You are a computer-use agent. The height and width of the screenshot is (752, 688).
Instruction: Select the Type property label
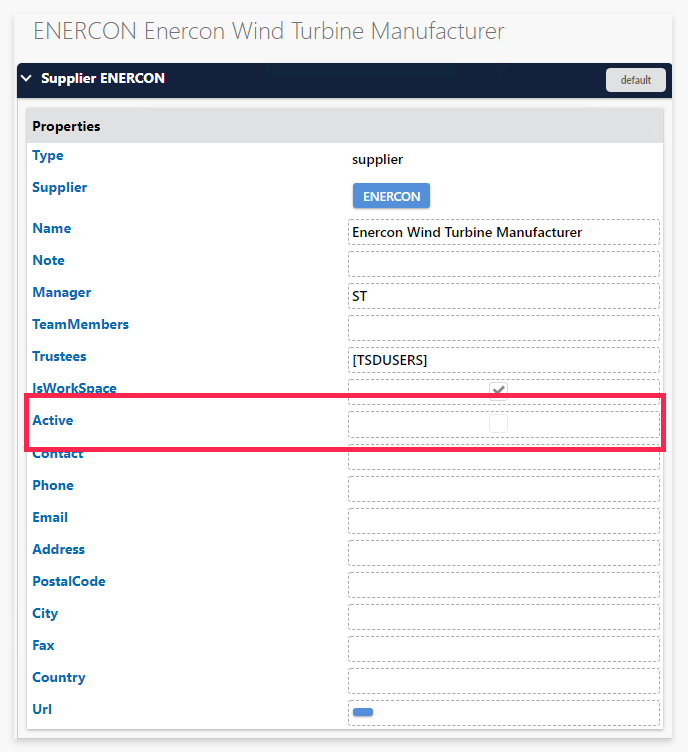48,156
